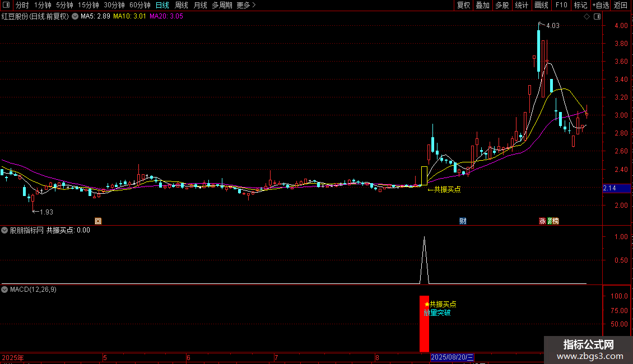Open the 多股 multi-stock view
Image resolution: width=633 pixels, height=364 pixels.
point(502,5)
